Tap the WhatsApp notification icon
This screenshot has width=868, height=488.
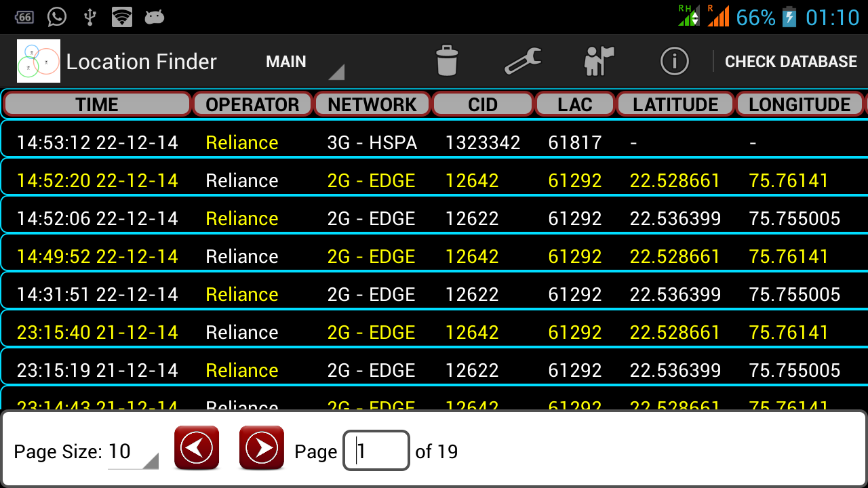coord(56,17)
